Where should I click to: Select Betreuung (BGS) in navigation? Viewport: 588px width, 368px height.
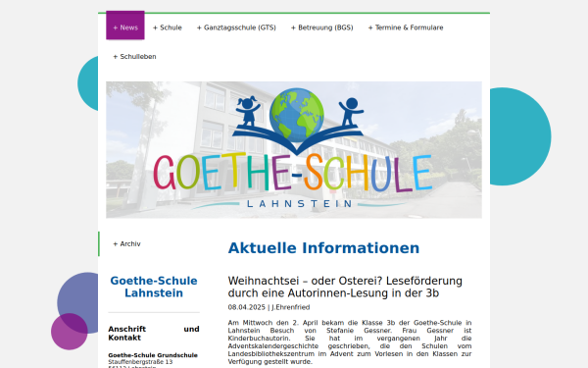coord(322,27)
